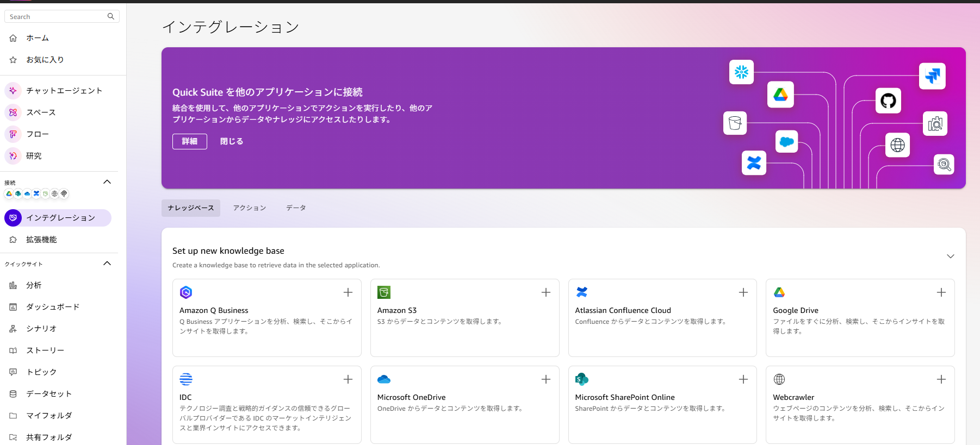Open 共有フォルダ in sidebar

pos(49,437)
